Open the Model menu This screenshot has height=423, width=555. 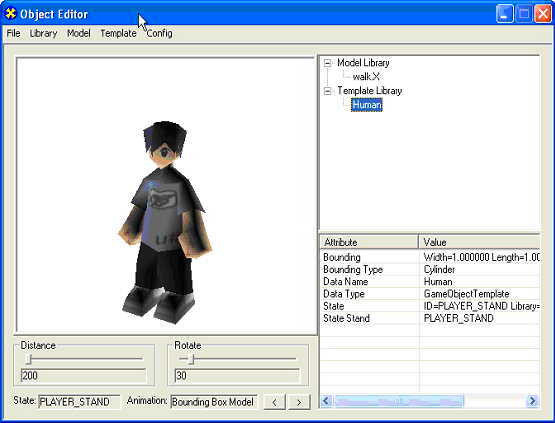pyautogui.click(x=79, y=33)
